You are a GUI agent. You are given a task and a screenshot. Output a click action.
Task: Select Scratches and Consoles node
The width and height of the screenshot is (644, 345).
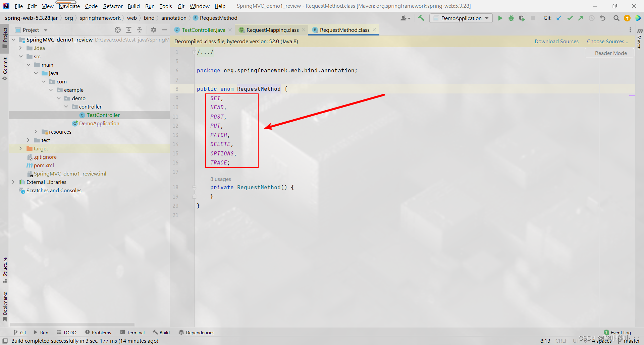pyautogui.click(x=54, y=190)
